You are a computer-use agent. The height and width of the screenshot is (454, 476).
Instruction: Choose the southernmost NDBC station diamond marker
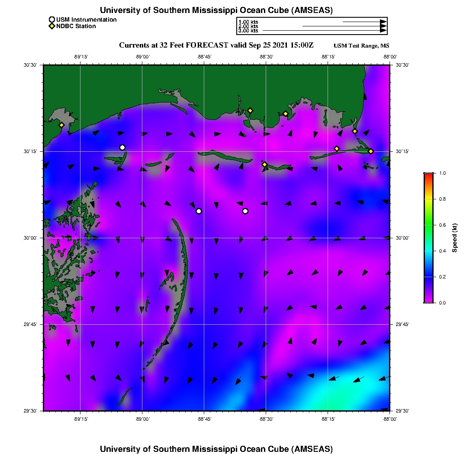coord(264,164)
